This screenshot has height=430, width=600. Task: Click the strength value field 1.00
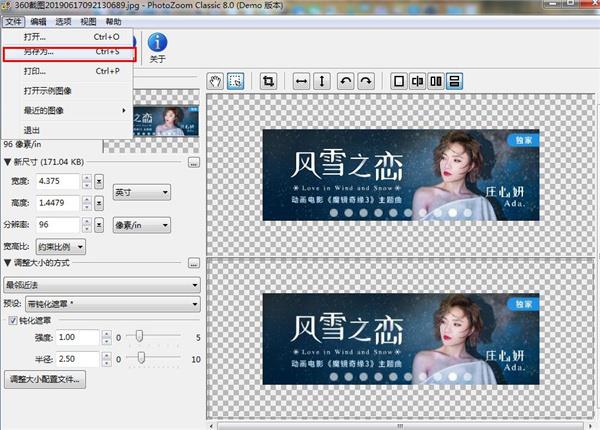pos(78,337)
